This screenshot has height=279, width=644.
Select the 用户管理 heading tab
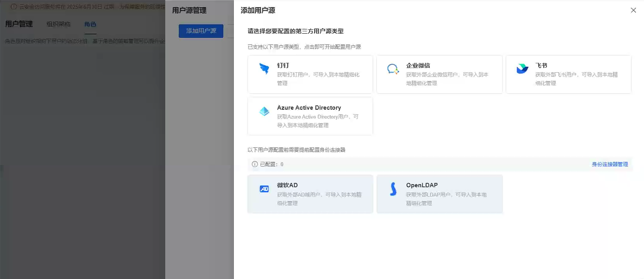click(19, 24)
